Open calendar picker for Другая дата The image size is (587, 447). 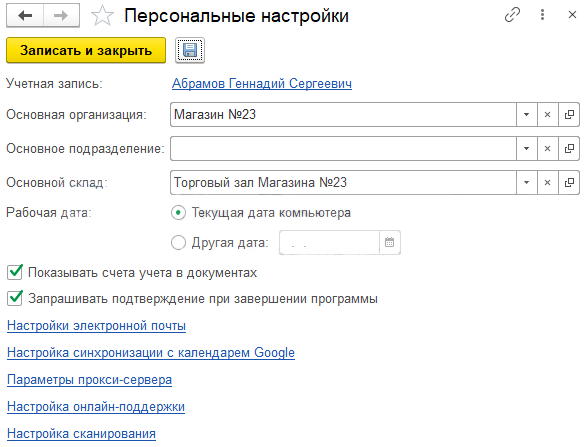point(389,243)
